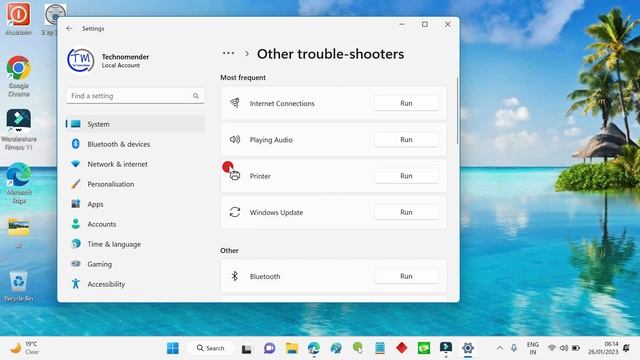Click the Technomender profile picture
The height and width of the screenshot is (360, 640).
pyautogui.click(x=81, y=60)
